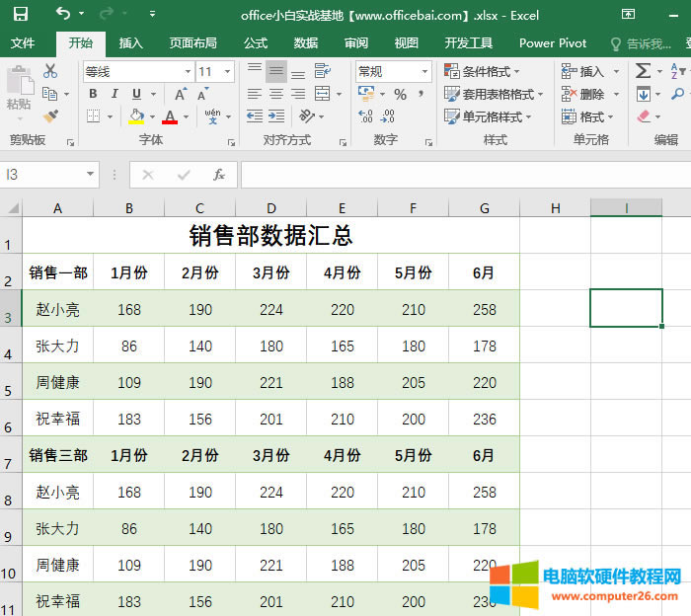Toggle center horizontal alignment
The image size is (691, 616).
[x=276, y=94]
